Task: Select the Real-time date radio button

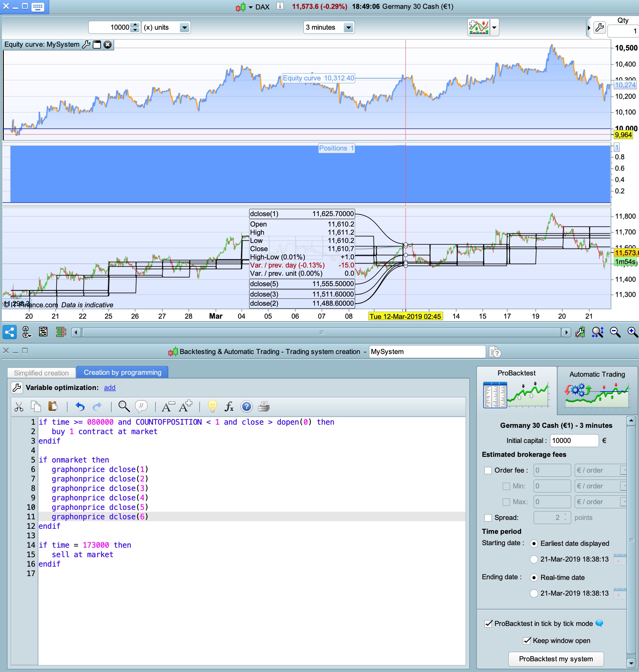Action: tap(534, 577)
